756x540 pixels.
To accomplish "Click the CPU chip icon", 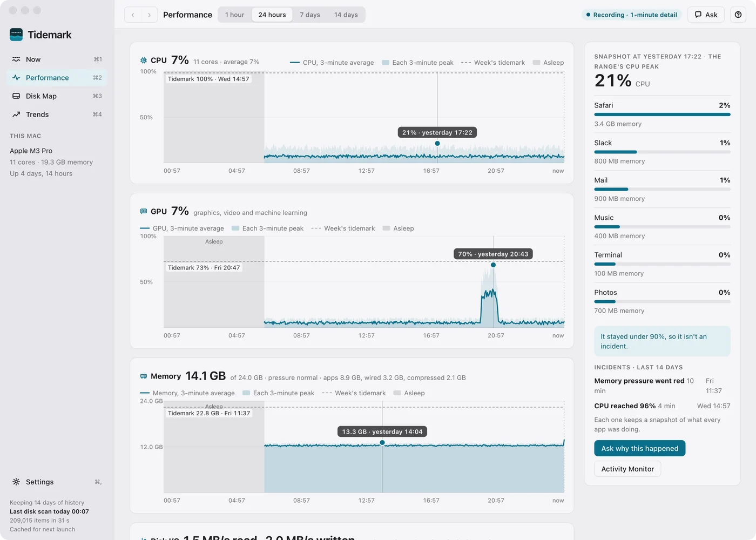I will [x=144, y=60].
